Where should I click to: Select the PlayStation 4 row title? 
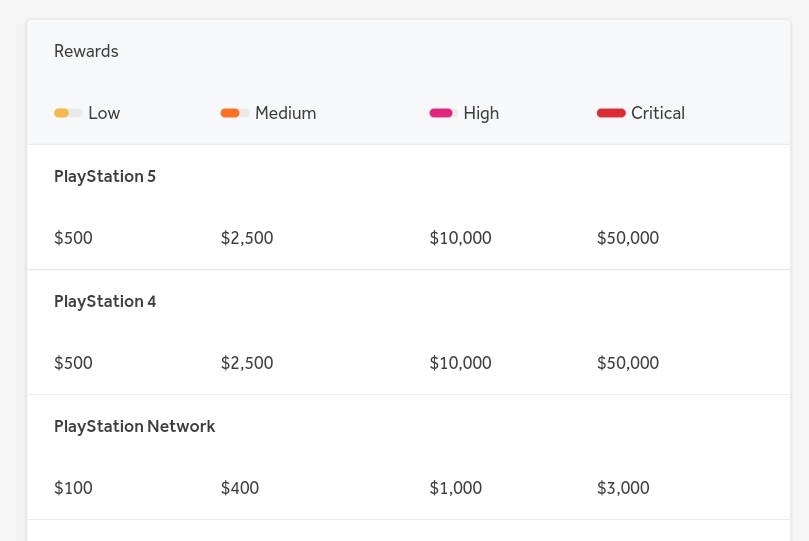(105, 301)
